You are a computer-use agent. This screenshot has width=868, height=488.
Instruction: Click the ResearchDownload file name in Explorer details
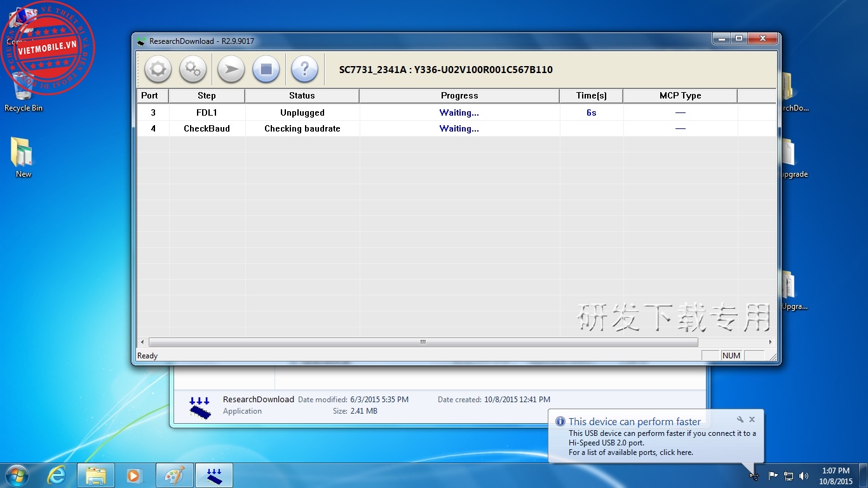(259, 400)
